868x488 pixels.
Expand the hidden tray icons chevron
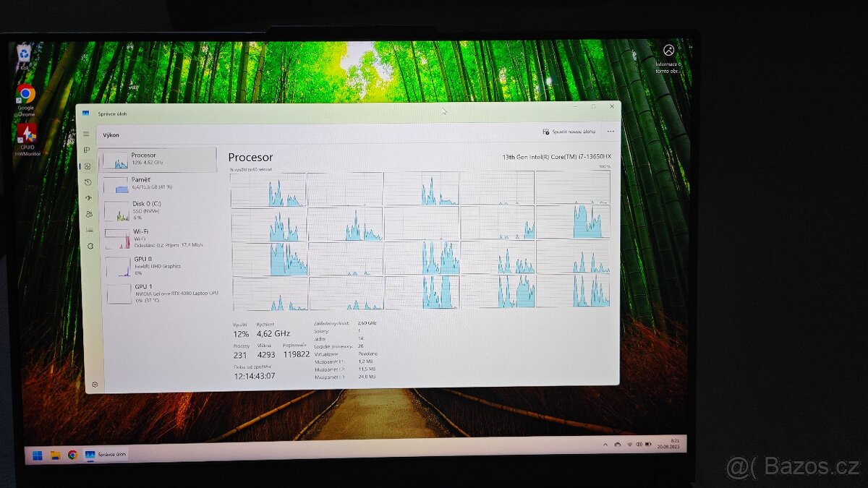pyautogui.click(x=606, y=443)
